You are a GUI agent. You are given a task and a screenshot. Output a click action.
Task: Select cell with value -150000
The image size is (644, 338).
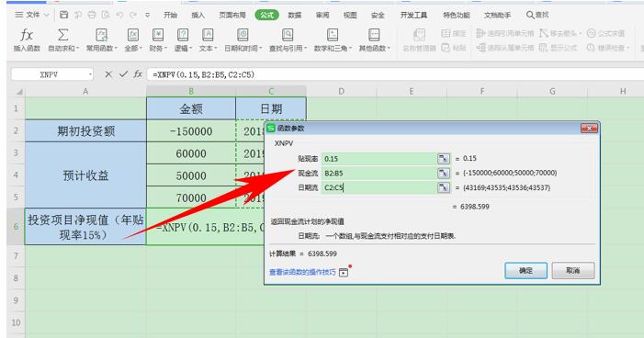click(x=191, y=131)
